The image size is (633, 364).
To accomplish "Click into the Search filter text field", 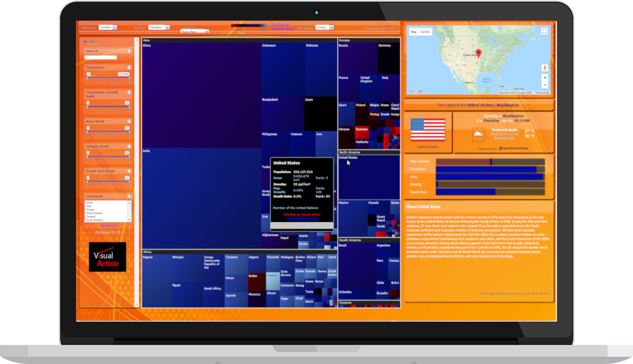I will pyautogui.click(x=101, y=57).
